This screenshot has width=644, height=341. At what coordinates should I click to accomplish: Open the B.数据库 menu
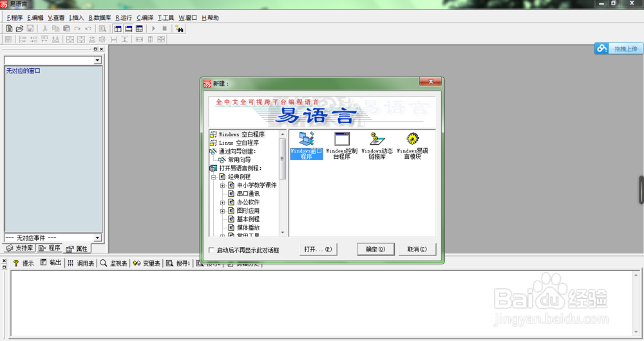point(100,17)
